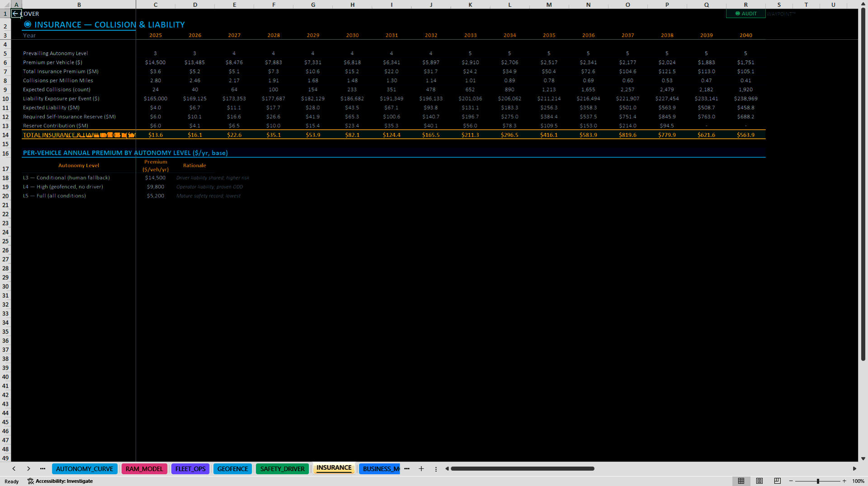Click Prevailing Autonomy Level label

click(x=56, y=53)
